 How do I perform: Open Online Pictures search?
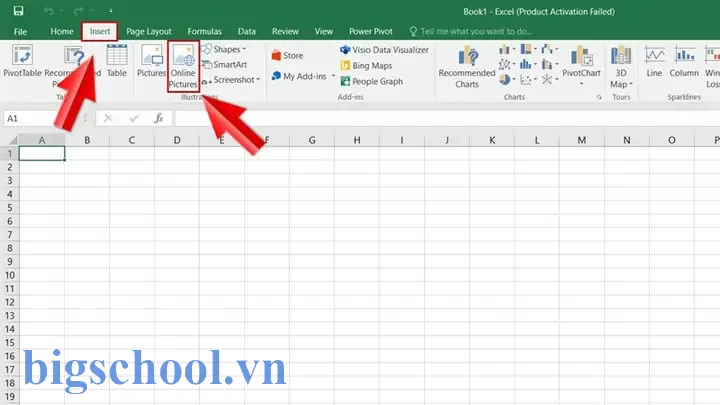[183, 67]
